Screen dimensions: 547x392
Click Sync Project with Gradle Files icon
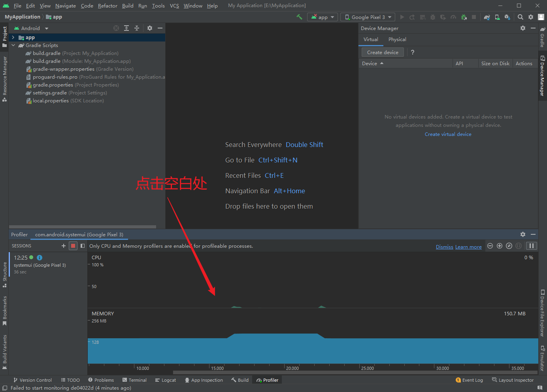pos(487,17)
